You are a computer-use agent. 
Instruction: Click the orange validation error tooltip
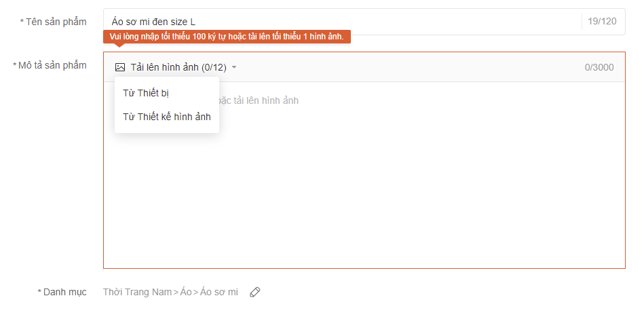[227, 37]
